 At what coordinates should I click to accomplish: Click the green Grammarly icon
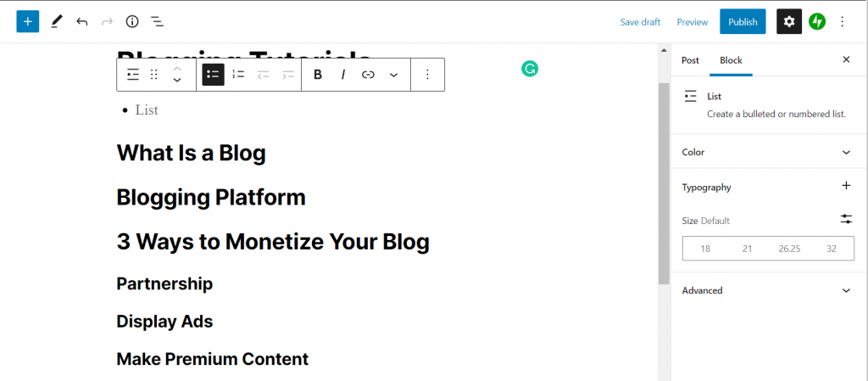[530, 69]
